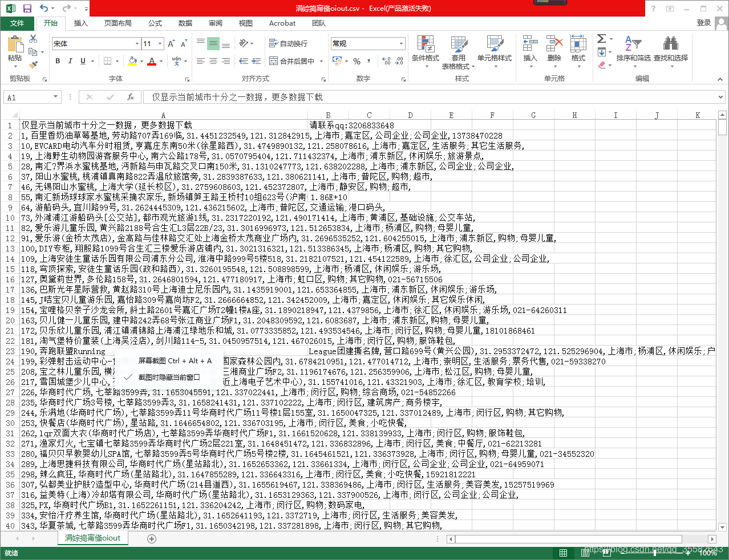
Task: Open the File (文件) tab
Action: [x=17, y=23]
